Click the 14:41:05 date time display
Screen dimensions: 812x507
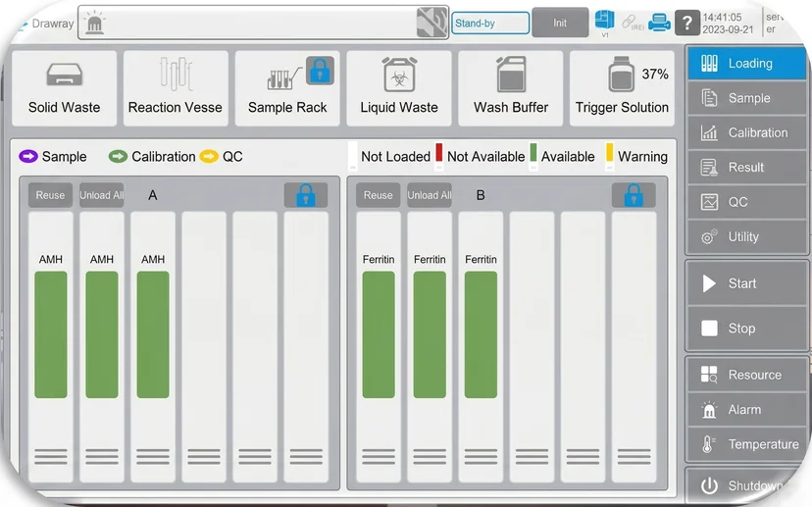[x=728, y=24]
